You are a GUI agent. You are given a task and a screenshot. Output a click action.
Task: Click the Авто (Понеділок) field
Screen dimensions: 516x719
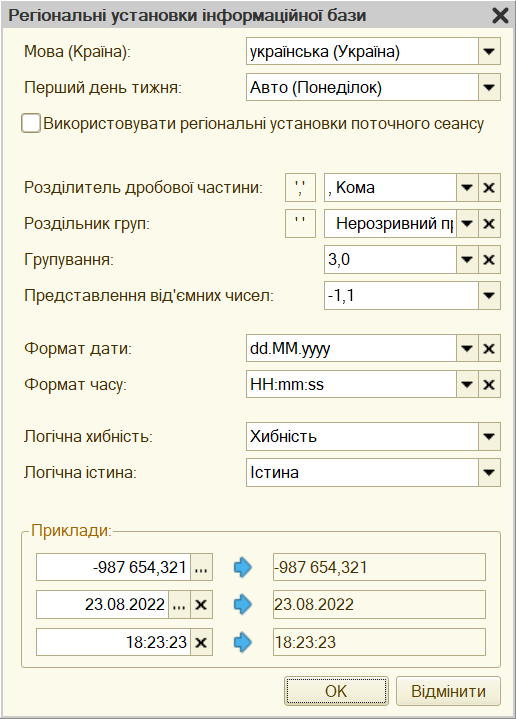click(x=362, y=87)
